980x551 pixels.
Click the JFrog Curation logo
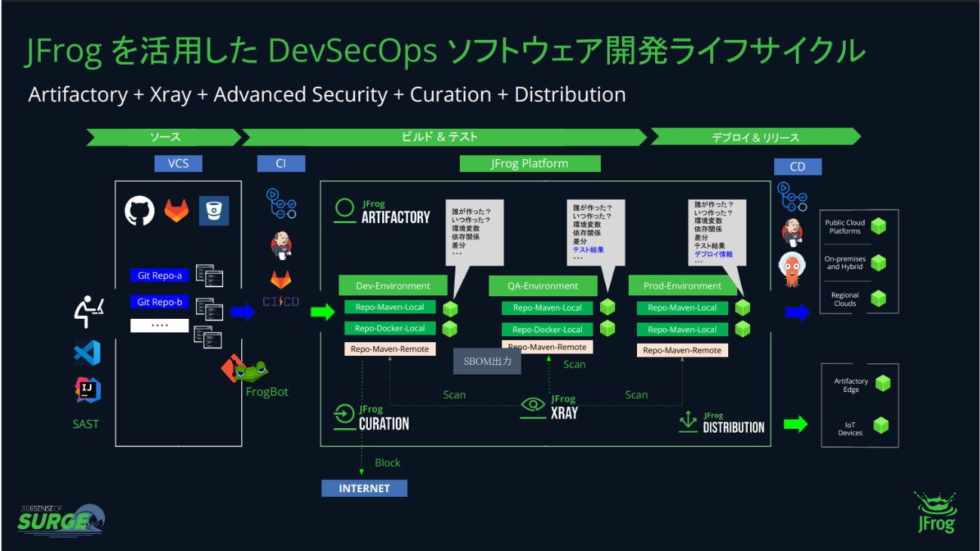345,416
